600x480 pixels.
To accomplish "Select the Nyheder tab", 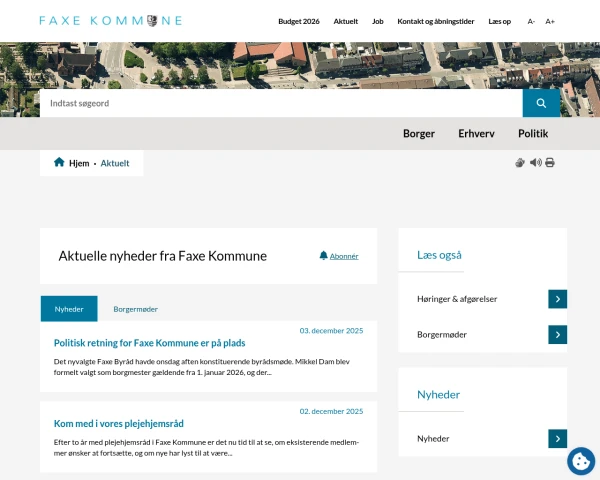I will 69,309.
